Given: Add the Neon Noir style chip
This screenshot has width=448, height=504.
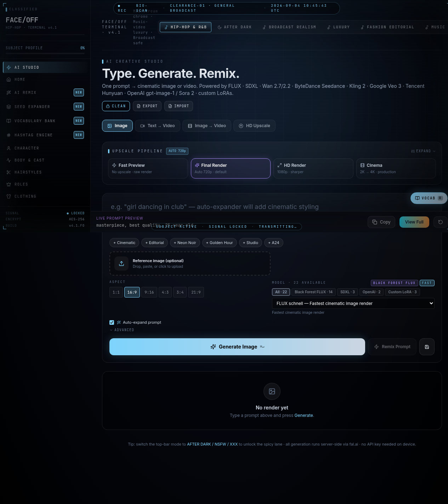Looking at the screenshot, I should pos(185,243).
